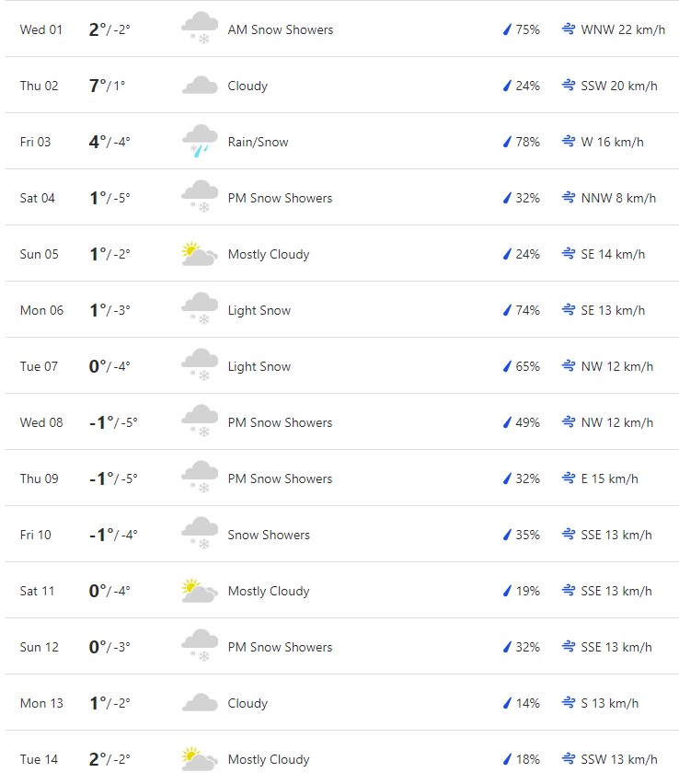Click the 7°/1° temperature on Thu 02
Image resolution: width=679 pixels, height=784 pixels.
[107, 86]
